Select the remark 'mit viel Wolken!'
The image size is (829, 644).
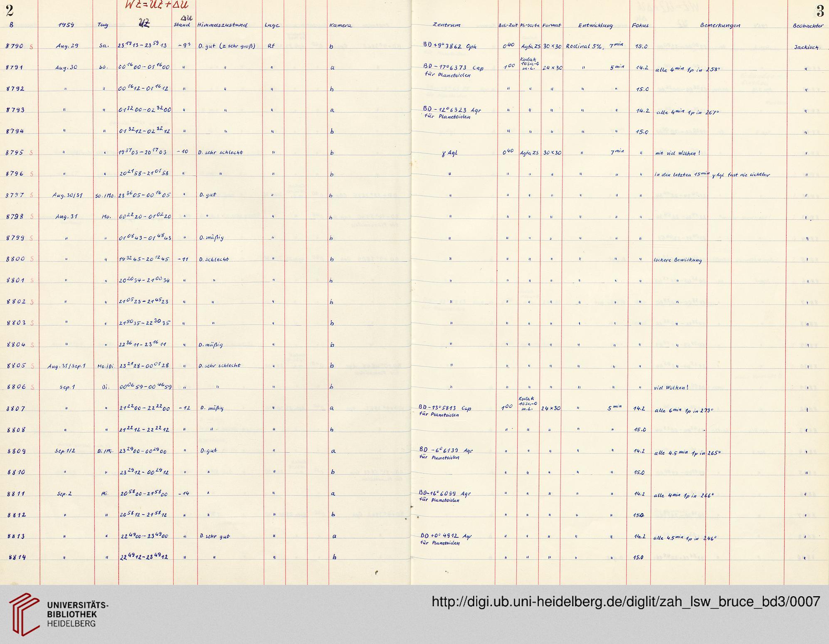coord(678,153)
